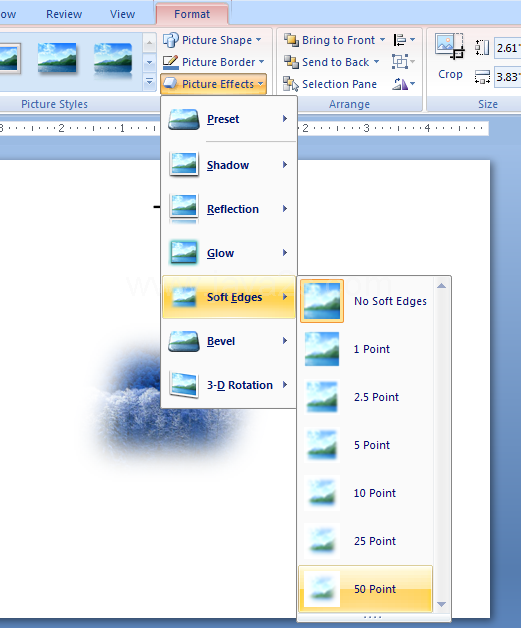Screen dimensions: 521x628
Task: Click the Rotate objects icon
Action: coord(404,84)
